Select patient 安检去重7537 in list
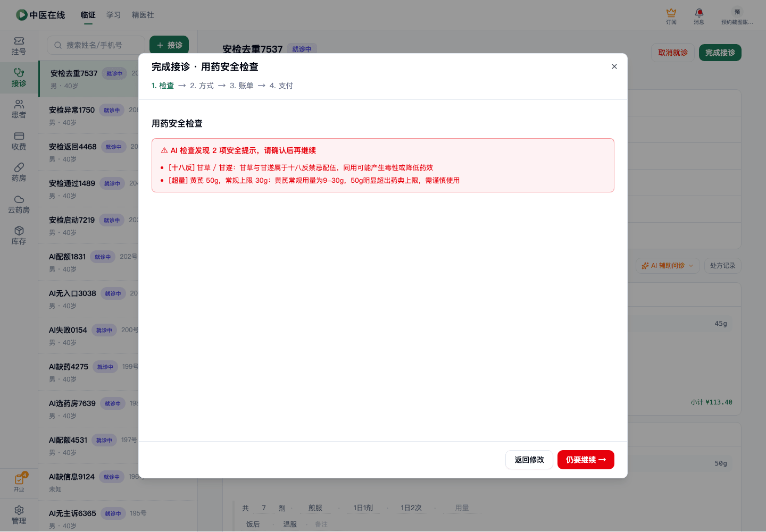Image resolution: width=766 pixels, height=532 pixels. [89, 79]
